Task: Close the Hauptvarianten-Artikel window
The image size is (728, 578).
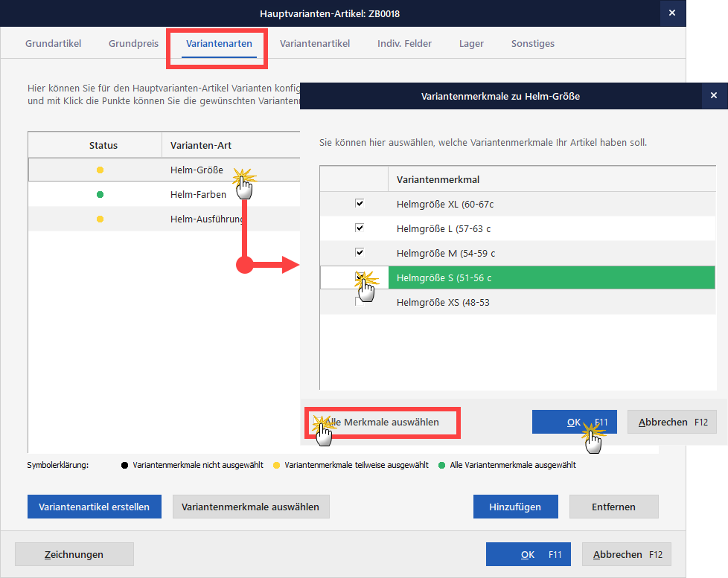Action: (672, 13)
